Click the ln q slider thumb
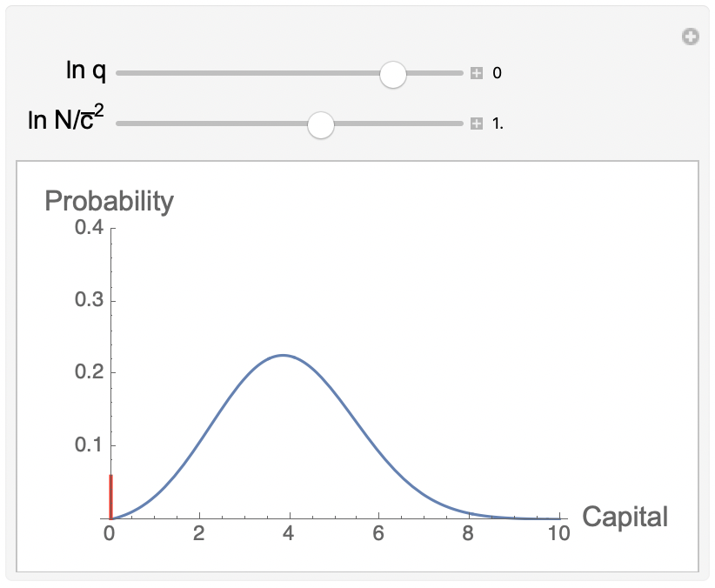 [393, 75]
